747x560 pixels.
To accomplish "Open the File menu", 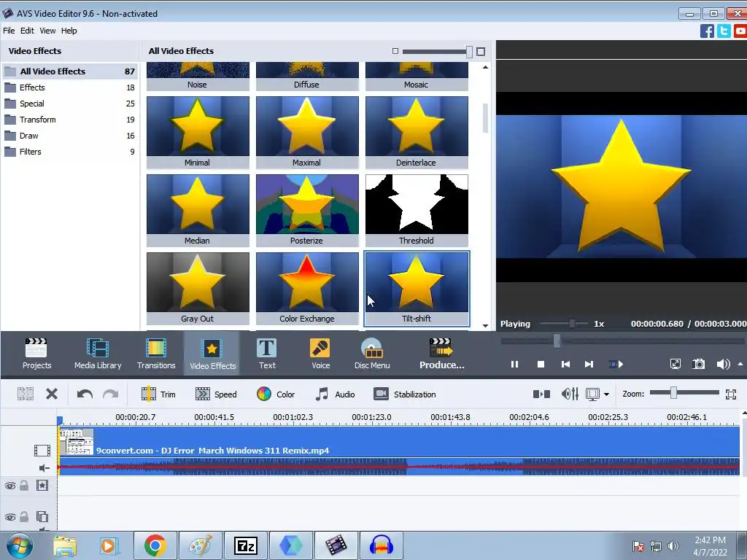I will (9, 31).
